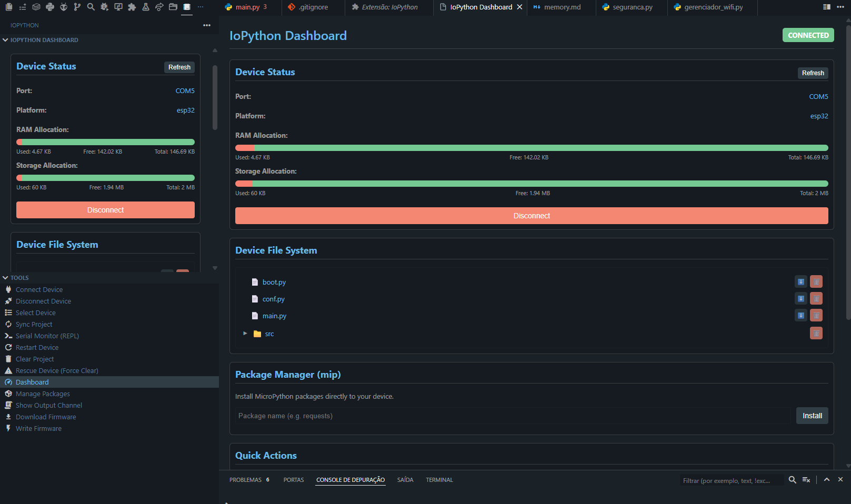Click Refresh in sidebar Device Status
This screenshot has width=851, height=504.
(179, 67)
